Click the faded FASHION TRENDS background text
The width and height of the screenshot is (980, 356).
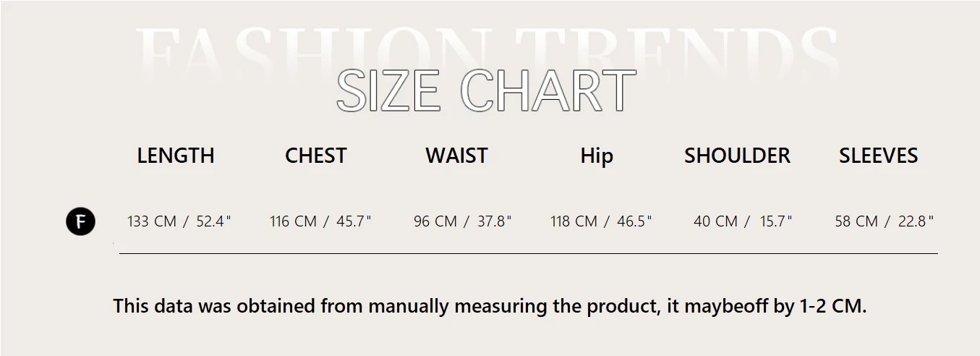coord(486,47)
